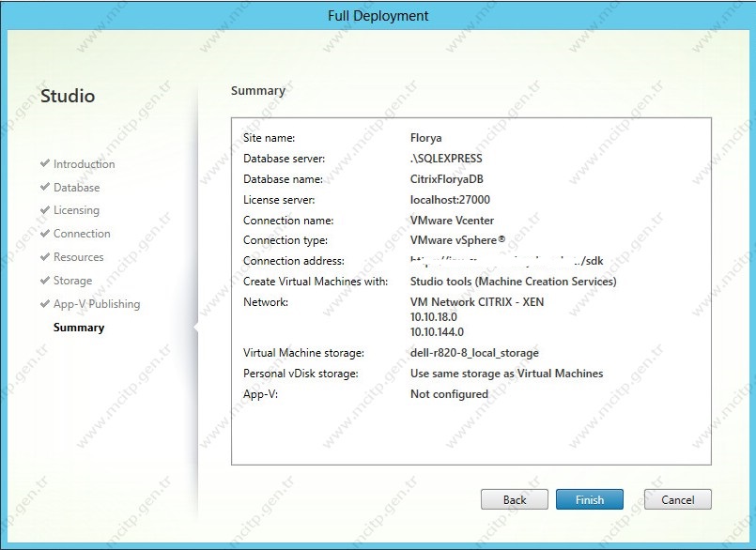The height and width of the screenshot is (550, 756).
Task: Select the site name value Florya
Action: pos(425,138)
